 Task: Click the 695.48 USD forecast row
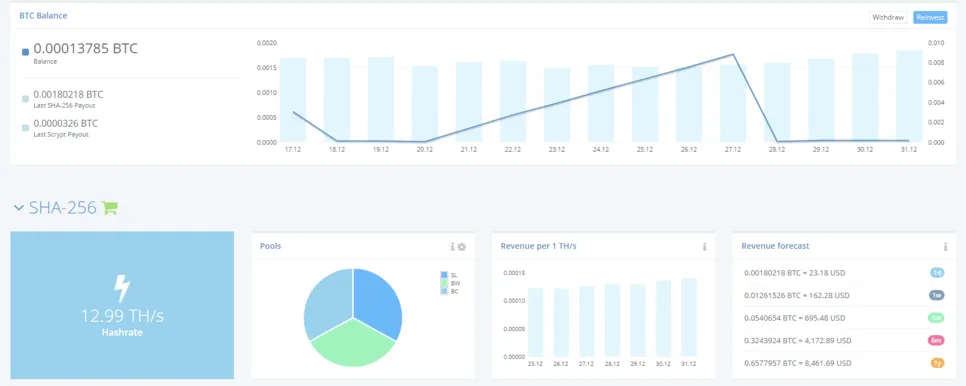845,318
